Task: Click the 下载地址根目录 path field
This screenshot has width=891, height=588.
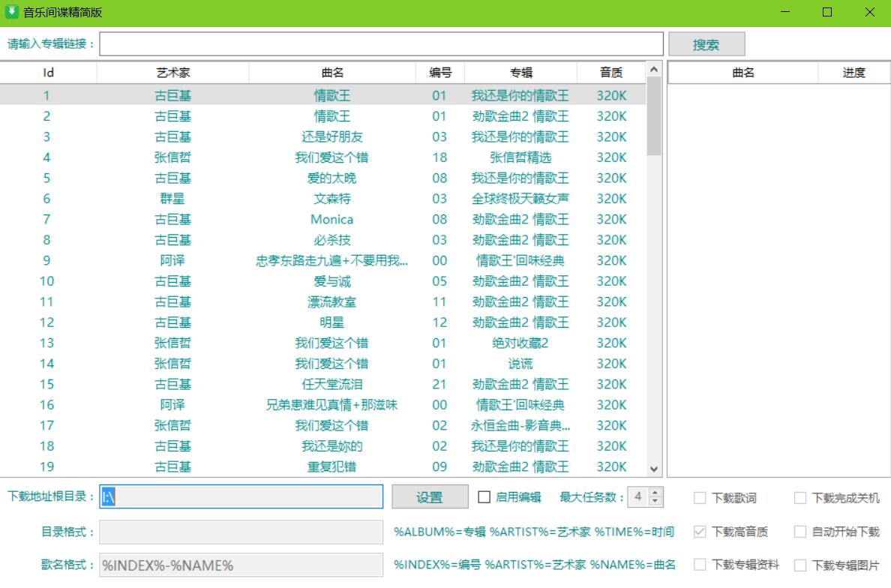Action: coord(240,496)
